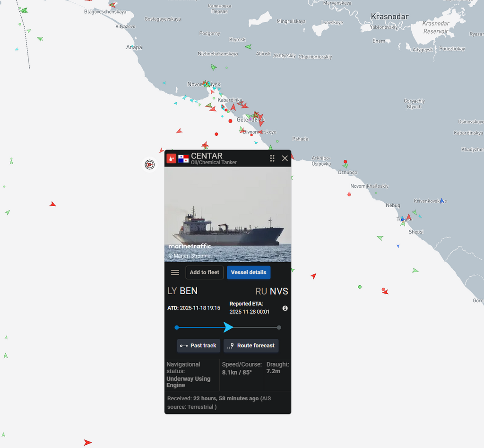Click the blue arrow on voyage progress bar
This screenshot has height=448, width=484.
[228, 327]
